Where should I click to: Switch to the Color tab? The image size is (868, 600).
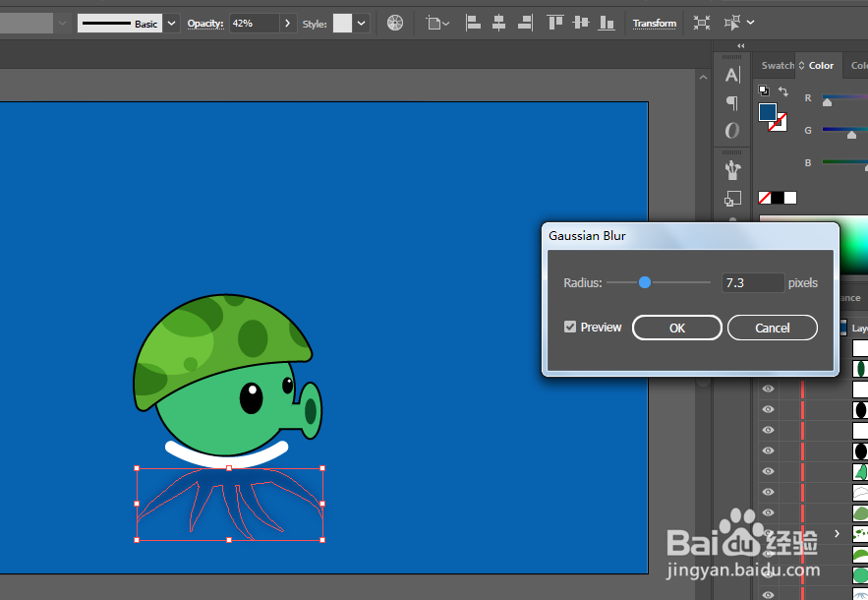click(x=821, y=65)
